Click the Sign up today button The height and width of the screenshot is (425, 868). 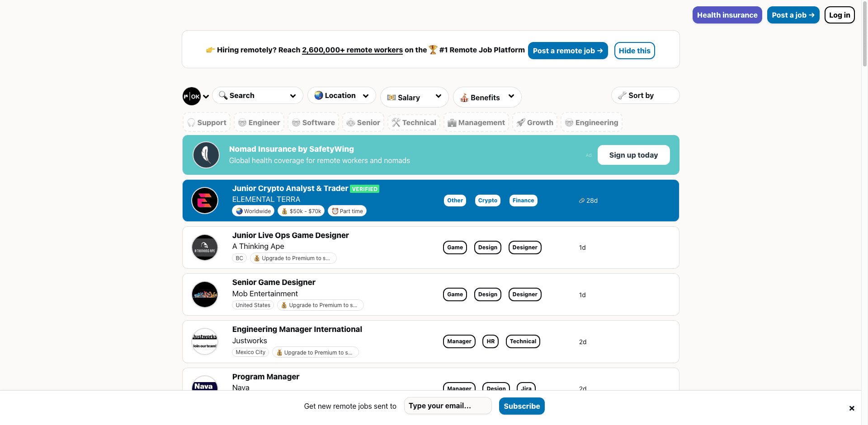[633, 154]
